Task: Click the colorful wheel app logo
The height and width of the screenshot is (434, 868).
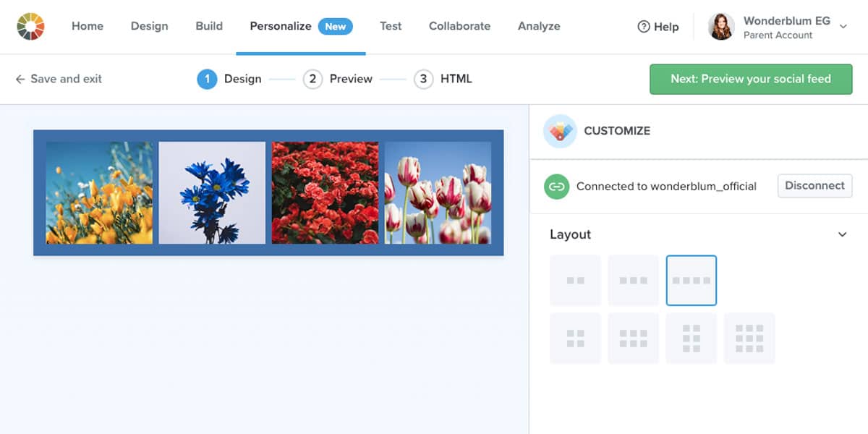Action: 30,26
